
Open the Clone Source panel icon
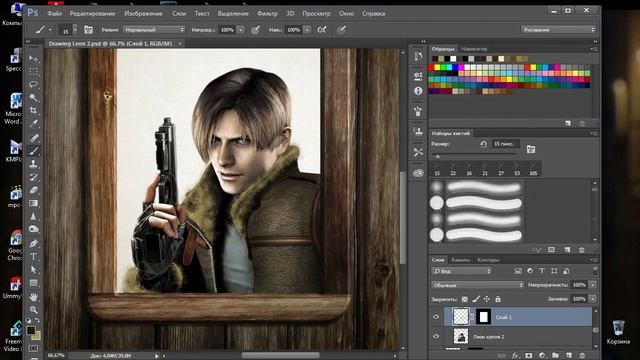point(418,131)
